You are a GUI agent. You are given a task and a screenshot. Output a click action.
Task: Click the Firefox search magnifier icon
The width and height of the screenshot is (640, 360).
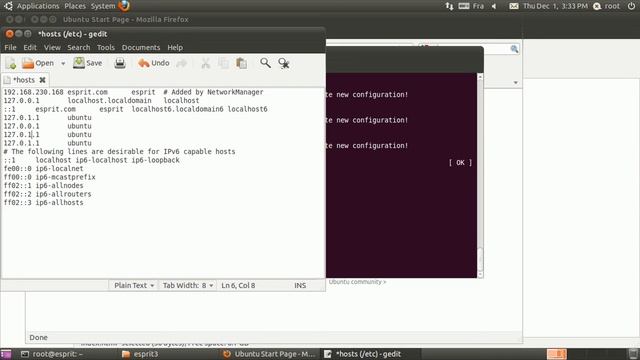[x=514, y=49]
